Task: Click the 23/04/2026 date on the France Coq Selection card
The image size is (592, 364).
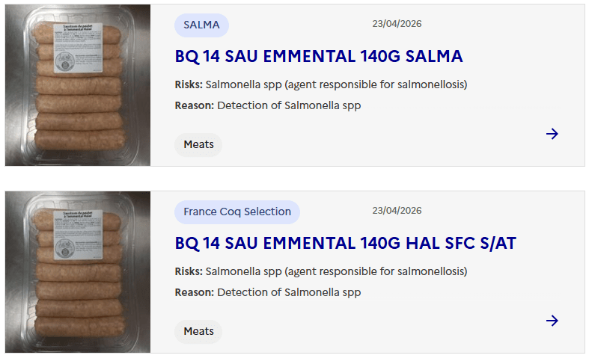Action: coord(397,211)
